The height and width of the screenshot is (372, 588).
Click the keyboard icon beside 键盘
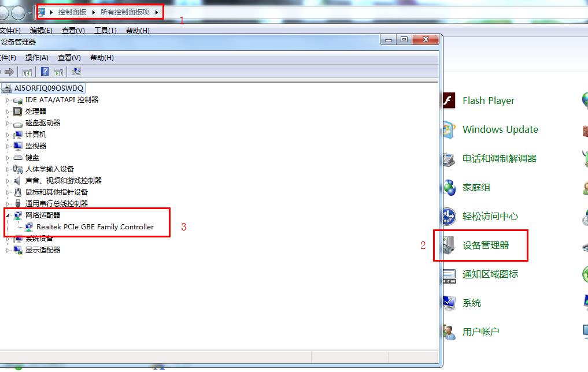point(17,158)
